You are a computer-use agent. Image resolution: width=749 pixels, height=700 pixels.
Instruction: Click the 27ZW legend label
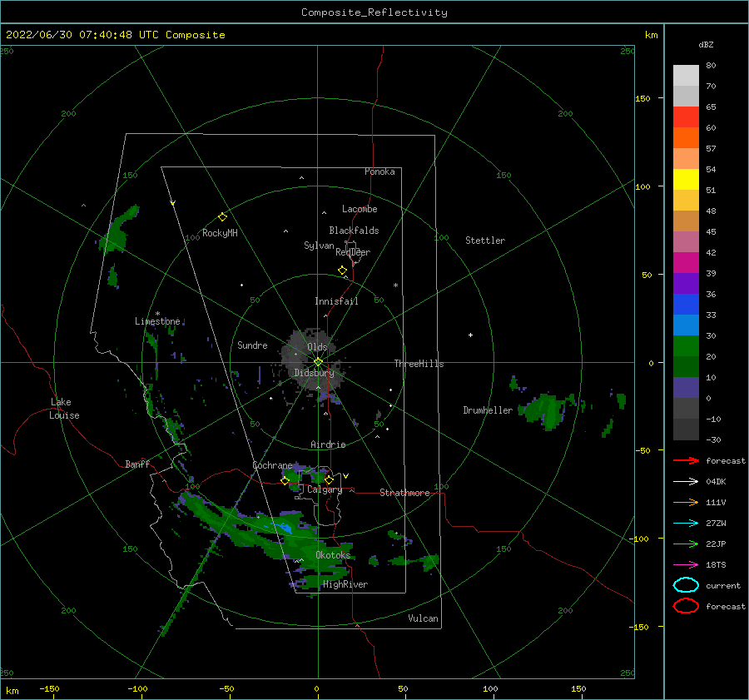click(716, 524)
